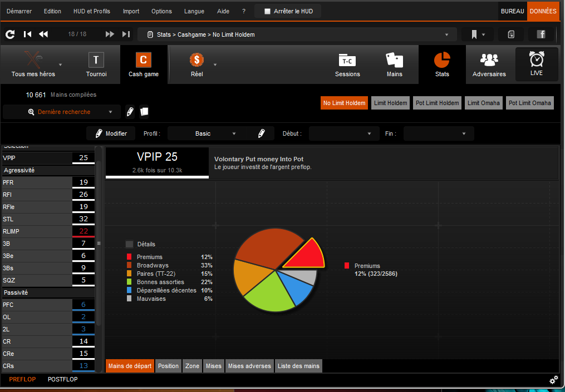
Task: Click the Modifier button
Action: click(111, 133)
